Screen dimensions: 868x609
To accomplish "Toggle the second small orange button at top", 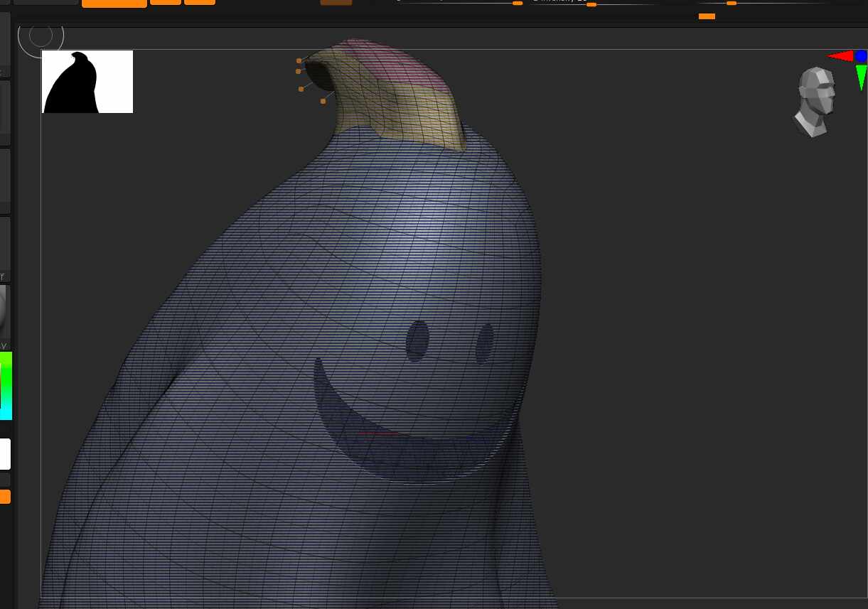I will click(165, 2).
